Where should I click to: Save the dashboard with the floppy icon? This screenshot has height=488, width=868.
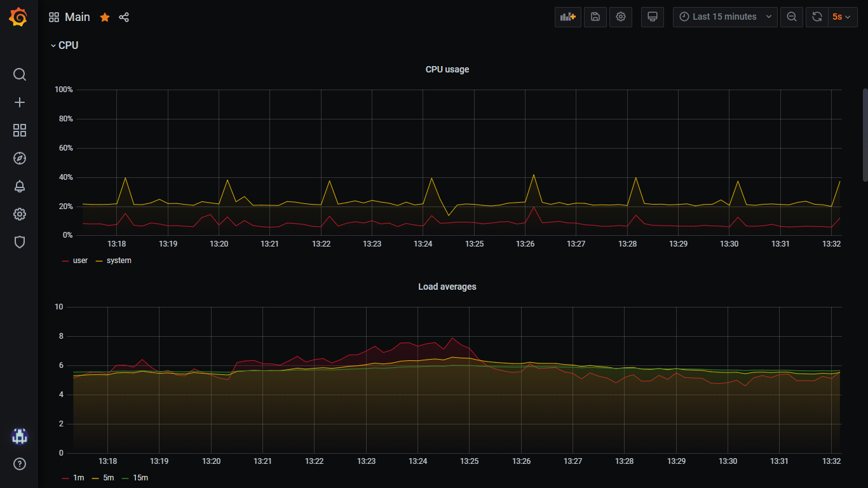tap(595, 17)
